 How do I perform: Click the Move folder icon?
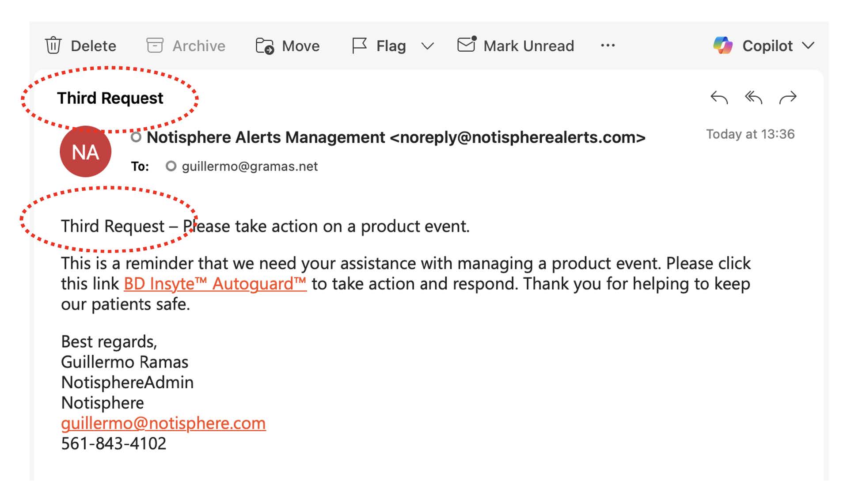[x=265, y=45]
